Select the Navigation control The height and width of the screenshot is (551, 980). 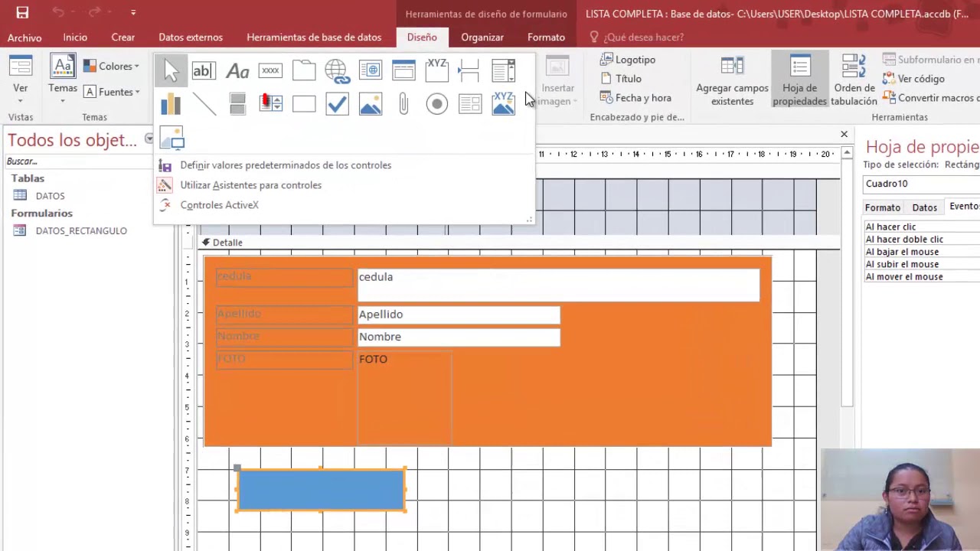coord(403,70)
